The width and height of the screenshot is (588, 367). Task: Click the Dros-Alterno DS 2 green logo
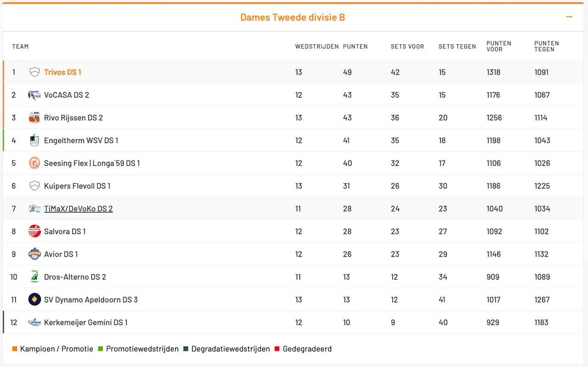(x=34, y=277)
